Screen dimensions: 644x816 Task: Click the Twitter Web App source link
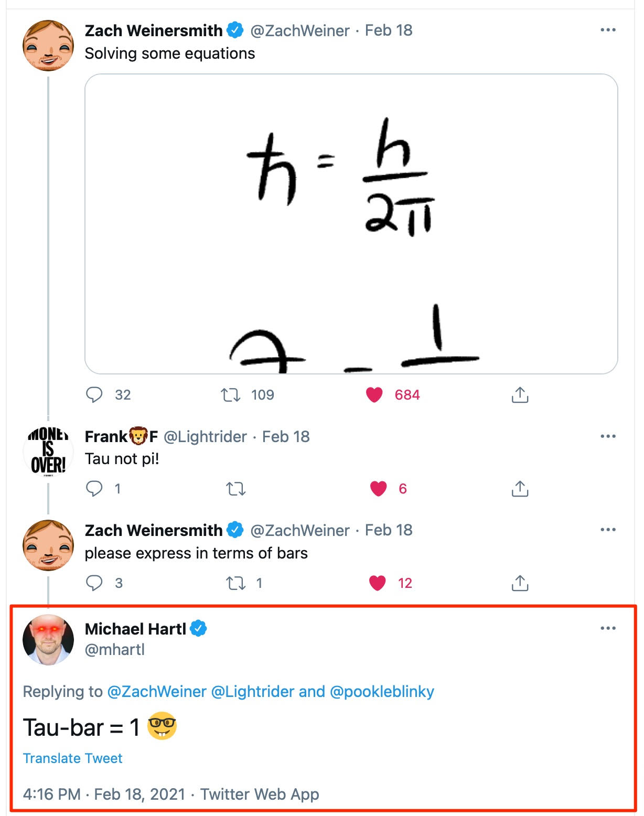[260, 794]
